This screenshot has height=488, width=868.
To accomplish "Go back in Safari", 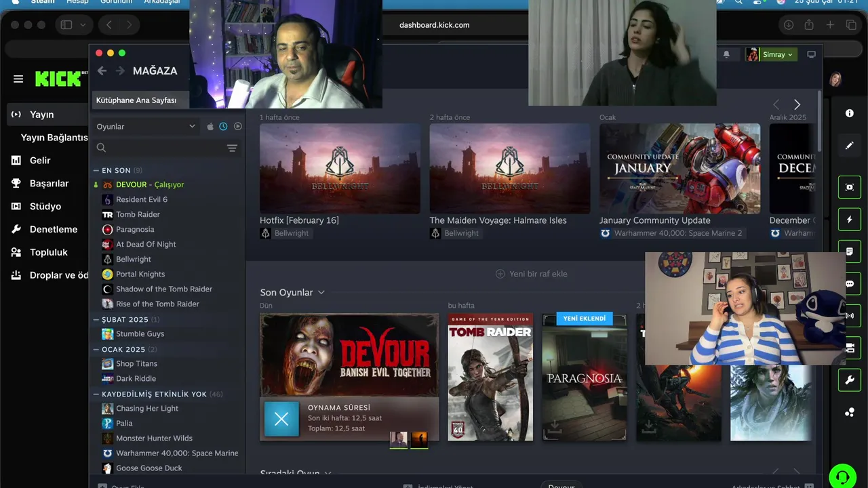I will [108, 25].
